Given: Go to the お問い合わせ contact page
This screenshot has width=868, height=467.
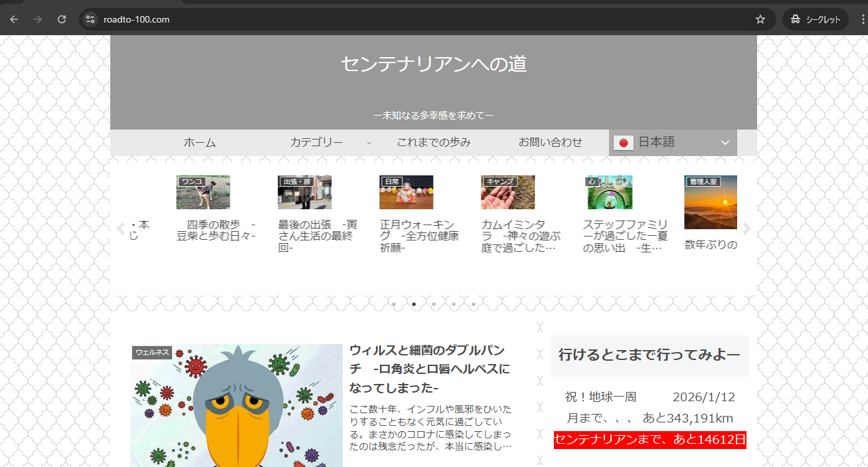Looking at the screenshot, I should [550, 142].
